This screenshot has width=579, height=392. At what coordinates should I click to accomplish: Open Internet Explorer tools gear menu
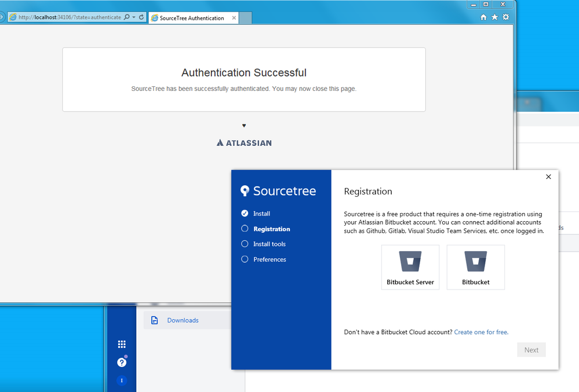[x=506, y=17]
